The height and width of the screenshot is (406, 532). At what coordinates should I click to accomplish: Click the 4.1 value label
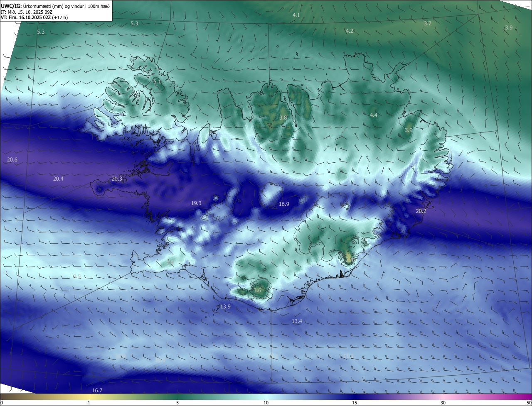click(x=296, y=15)
